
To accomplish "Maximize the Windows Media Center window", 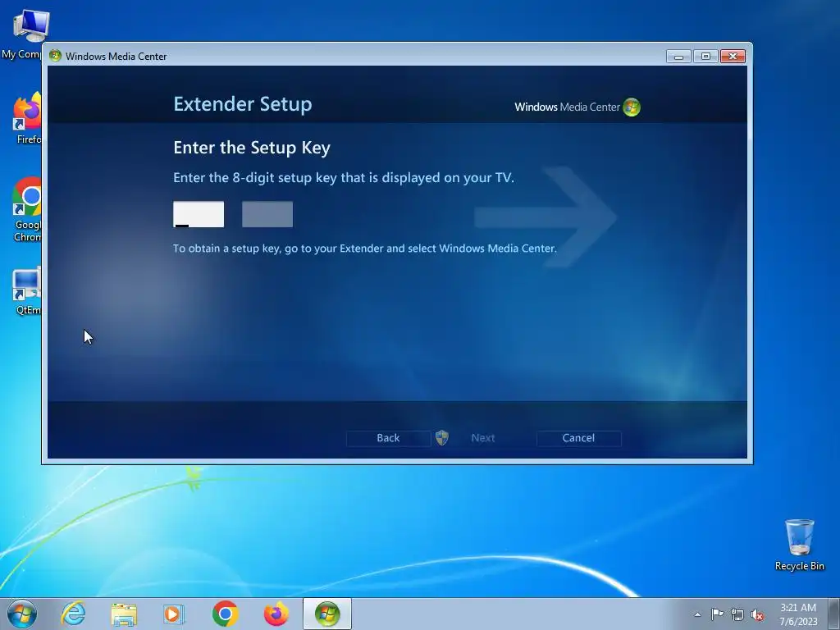I will (705, 57).
